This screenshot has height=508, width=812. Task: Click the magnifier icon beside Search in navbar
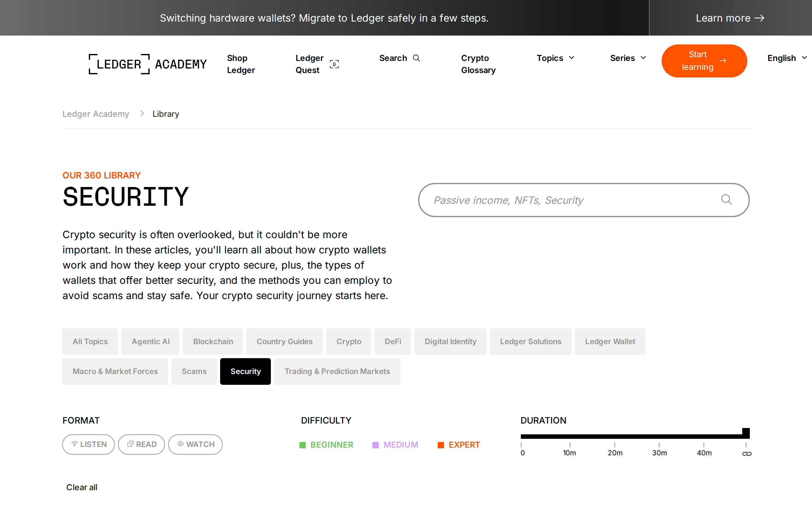pyautogui.click(x=416, y=58)
